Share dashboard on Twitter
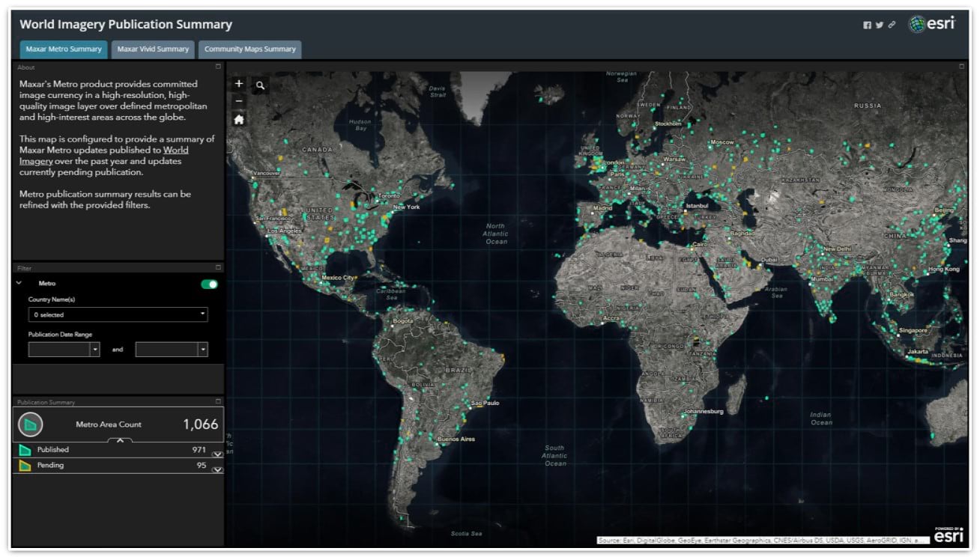This screenshot has height=560, width=980. pyautogui.click(x=880, y=25)
